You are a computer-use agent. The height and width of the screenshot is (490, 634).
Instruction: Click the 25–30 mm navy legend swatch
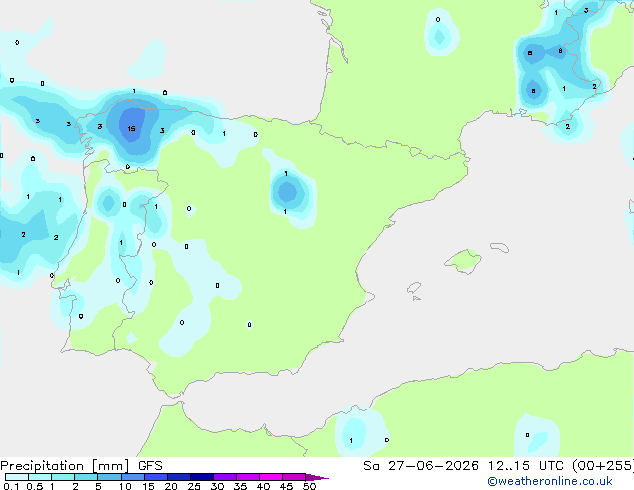[201, 477]
